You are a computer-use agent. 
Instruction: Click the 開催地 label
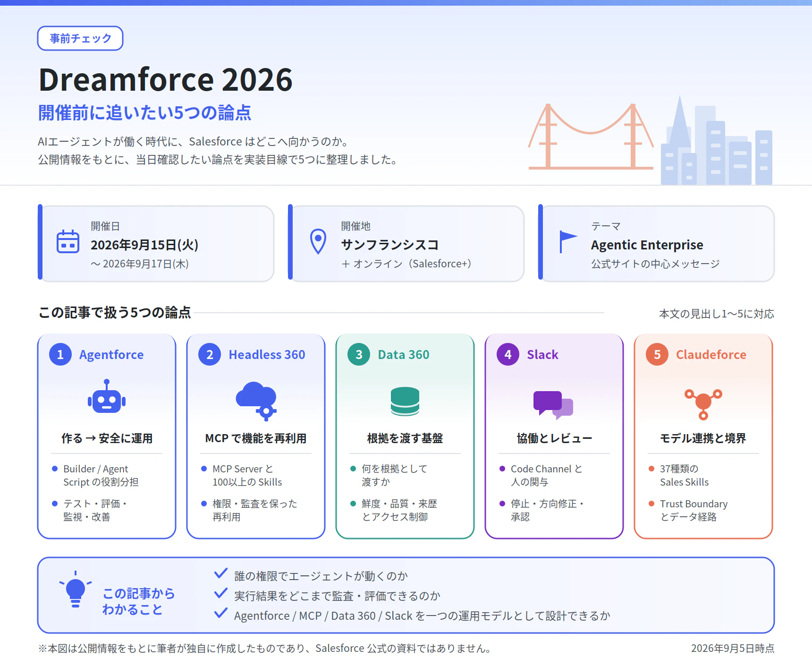[x=355, y=226]
